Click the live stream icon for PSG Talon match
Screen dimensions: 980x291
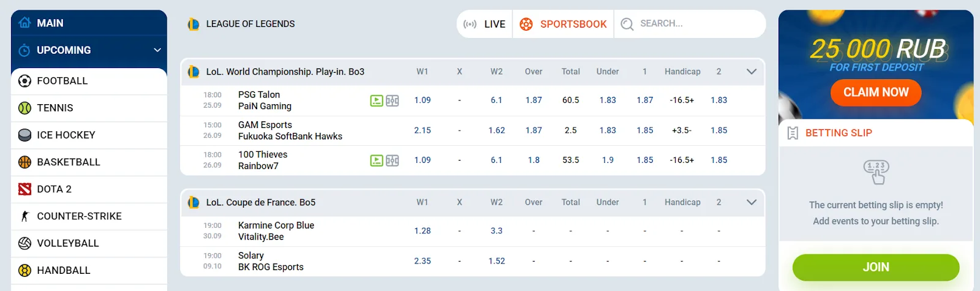coord(377,100)
